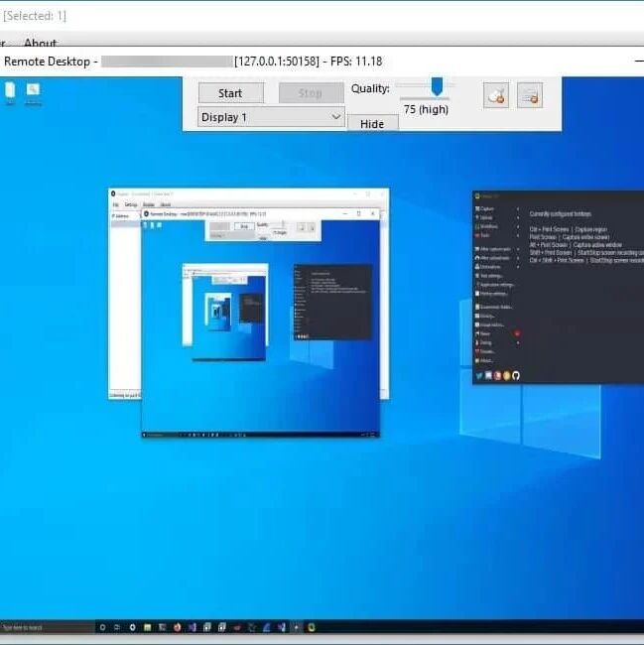
Task: Open File menu in nested Quasar window
Action: click(115, 204)
